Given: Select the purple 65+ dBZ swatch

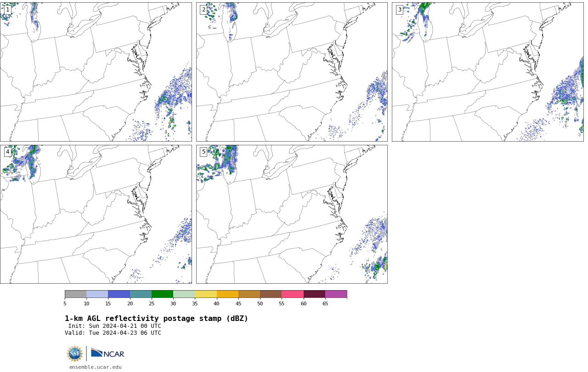Looking at the screenshot, I should [336, 294].
